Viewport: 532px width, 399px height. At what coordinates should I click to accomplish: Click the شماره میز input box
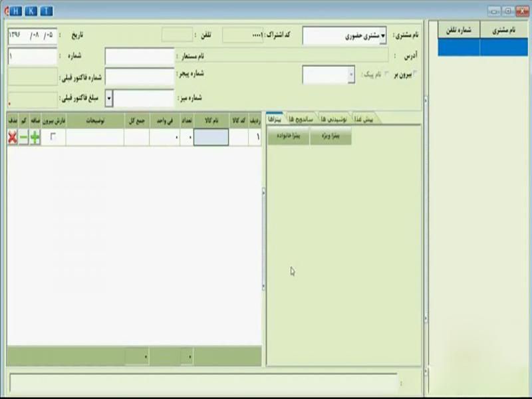tap(143, 98)
